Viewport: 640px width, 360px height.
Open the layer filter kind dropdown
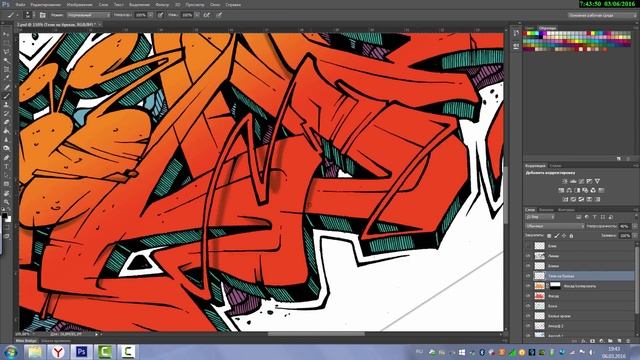540,217
